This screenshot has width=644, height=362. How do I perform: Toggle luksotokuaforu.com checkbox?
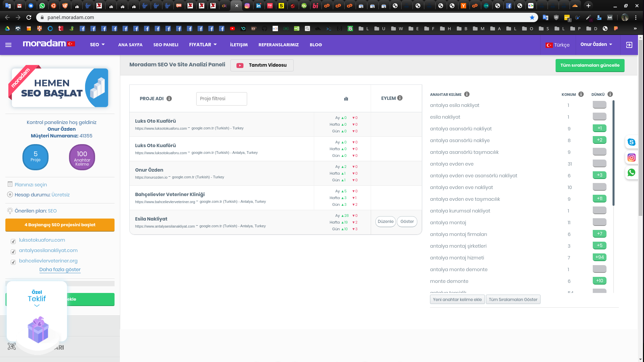point(13,241)
